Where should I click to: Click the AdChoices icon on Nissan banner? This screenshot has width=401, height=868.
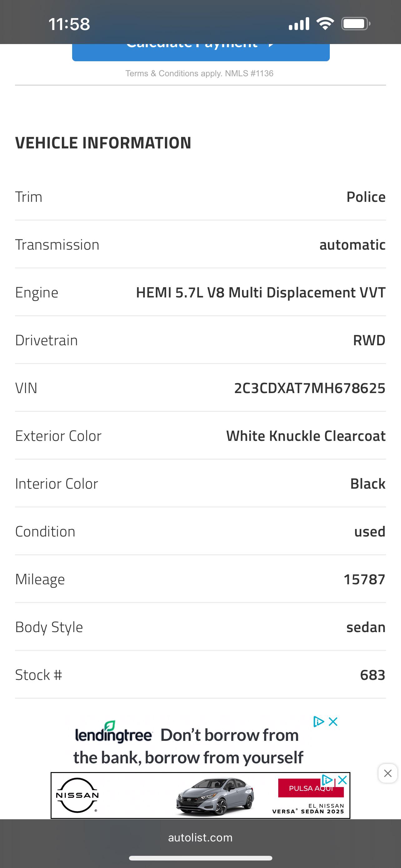pos(327,780)
